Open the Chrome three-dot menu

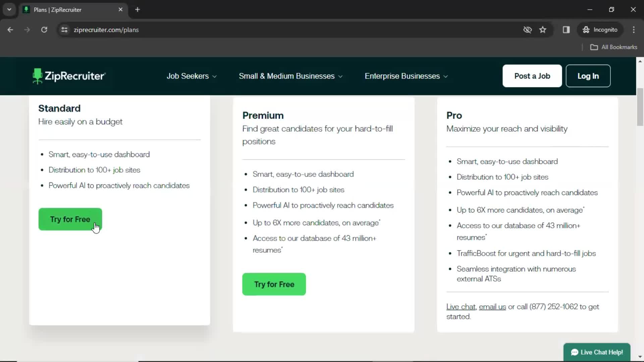pos(634,30)
